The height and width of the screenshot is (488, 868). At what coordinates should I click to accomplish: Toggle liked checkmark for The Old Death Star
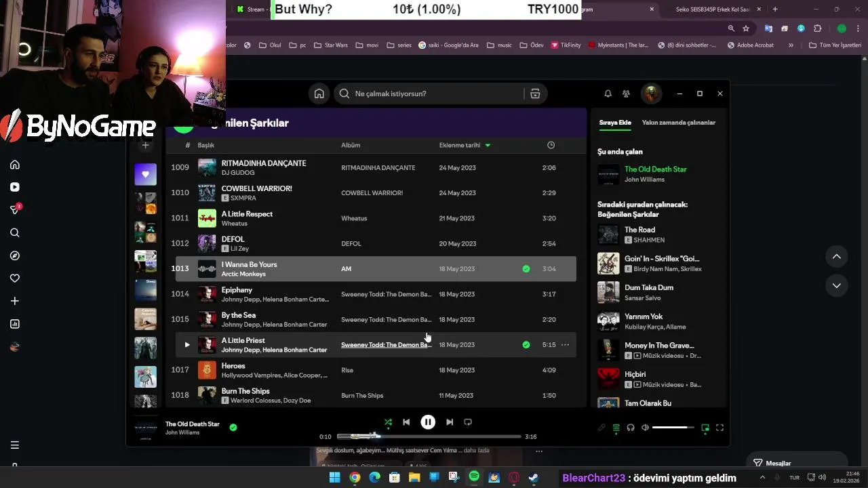(x=233, y=428)
